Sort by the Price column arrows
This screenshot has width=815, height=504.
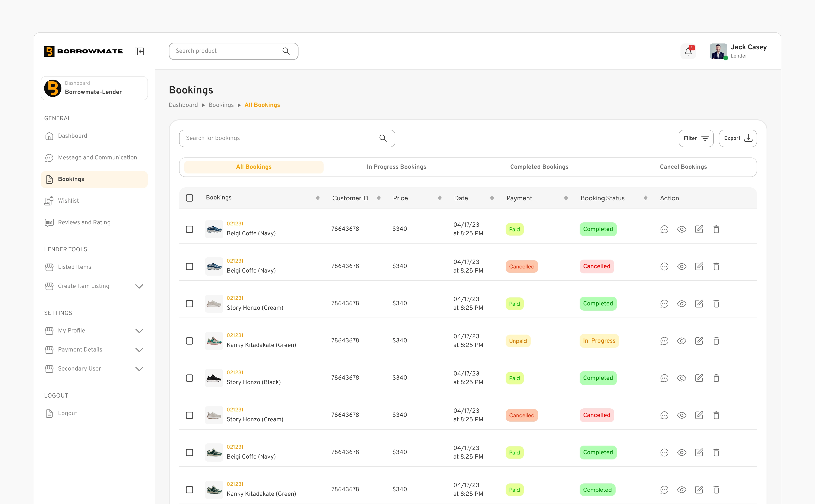[440, 198]
